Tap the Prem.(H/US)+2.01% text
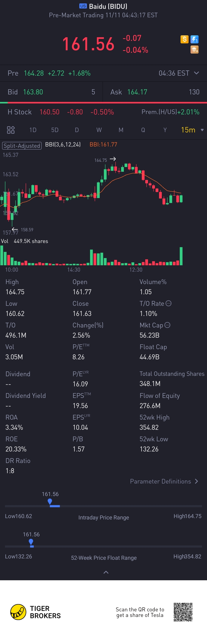Screen dimensions: 207x644 (x=170, y=112)
